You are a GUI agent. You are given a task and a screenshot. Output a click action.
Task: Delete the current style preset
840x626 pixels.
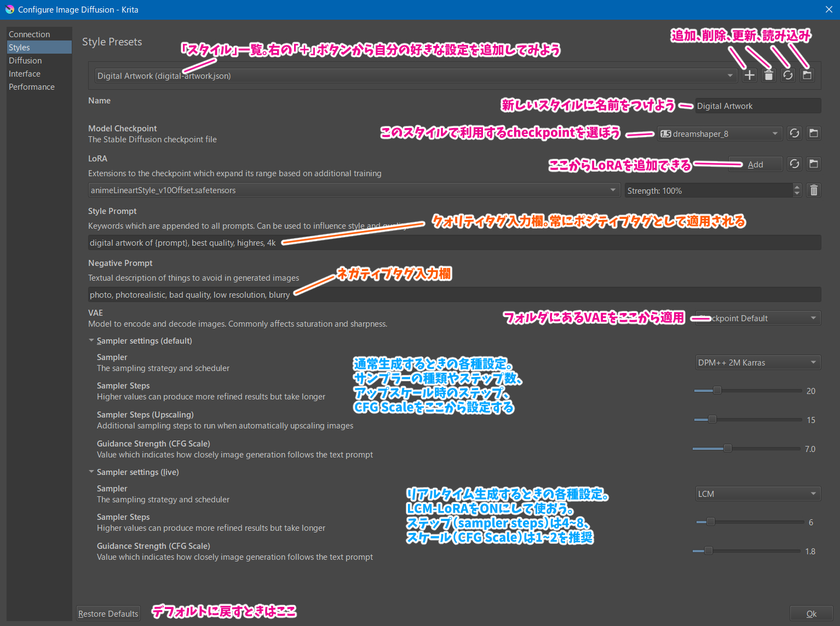(769, 76)
